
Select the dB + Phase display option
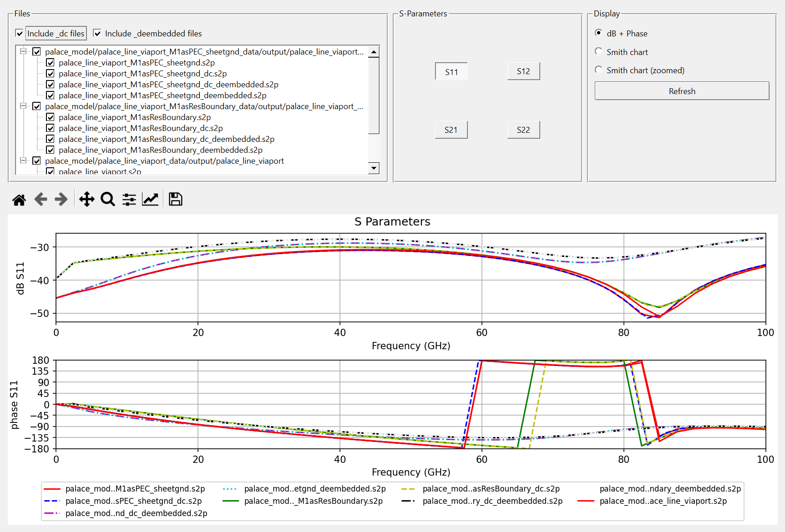click(x=598, y=33)
